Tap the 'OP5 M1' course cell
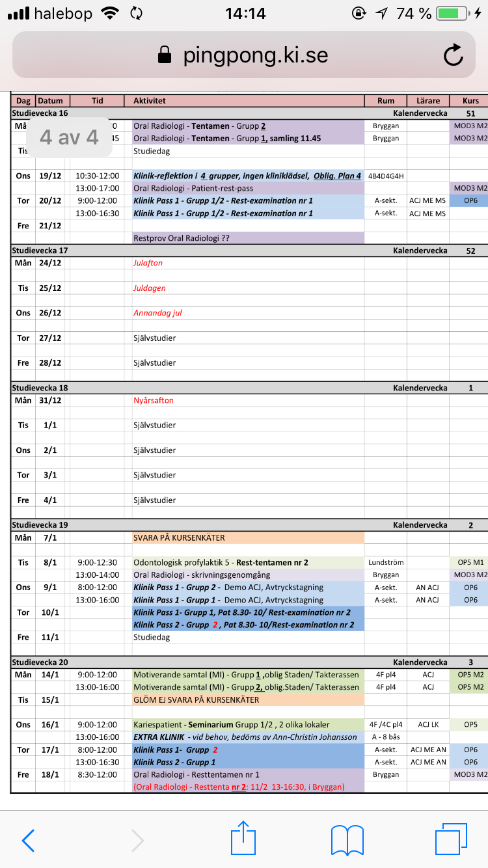488x868 pixels. tap(470, 563)
